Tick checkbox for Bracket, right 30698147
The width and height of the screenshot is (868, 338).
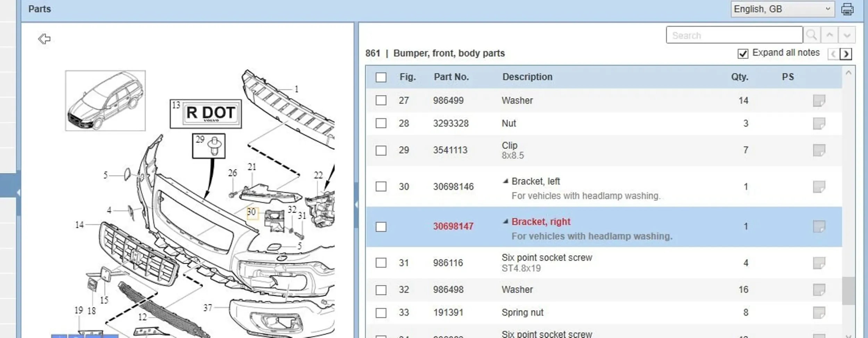pos(381,227)
